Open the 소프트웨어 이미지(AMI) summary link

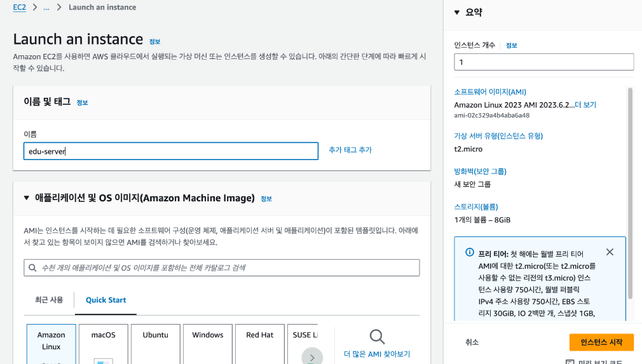[490, 92]
